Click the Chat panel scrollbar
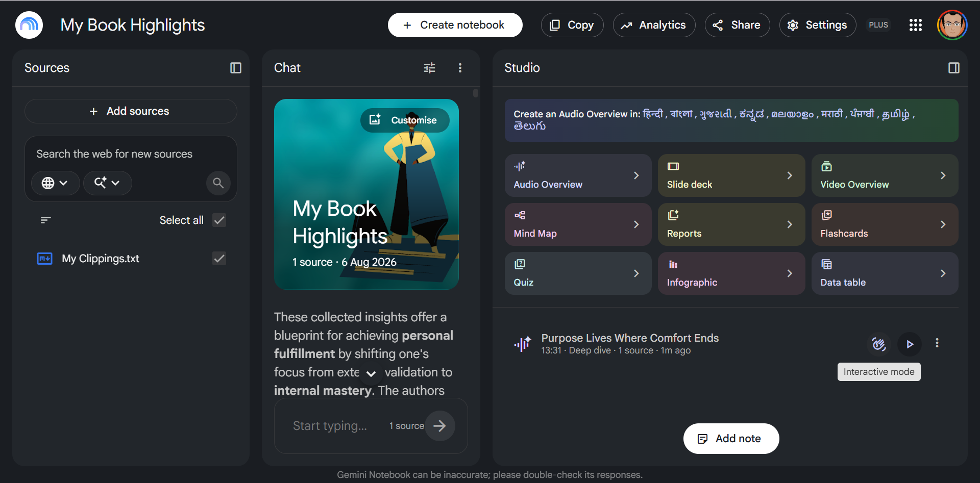Screen dimensions: 980x483 [x=476, y=93]
